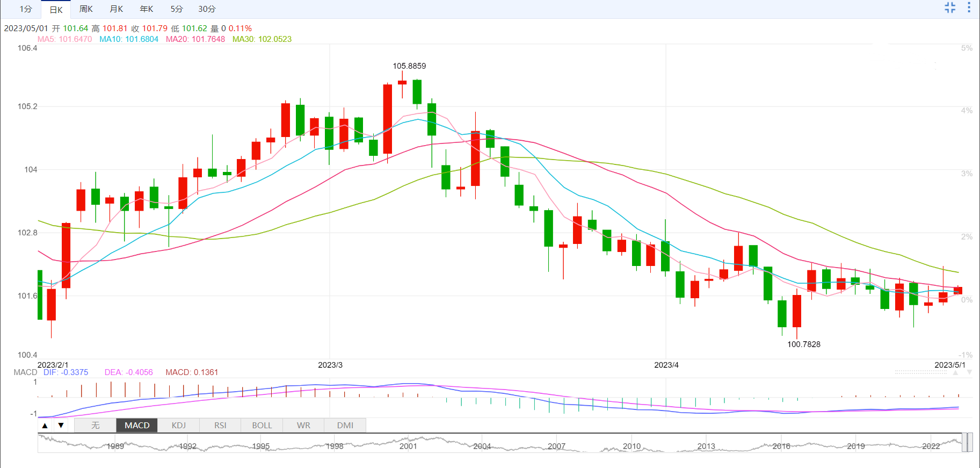
Task: Open the three-dot more options menu
Action: pyautogui.click(x=969, y=8)
